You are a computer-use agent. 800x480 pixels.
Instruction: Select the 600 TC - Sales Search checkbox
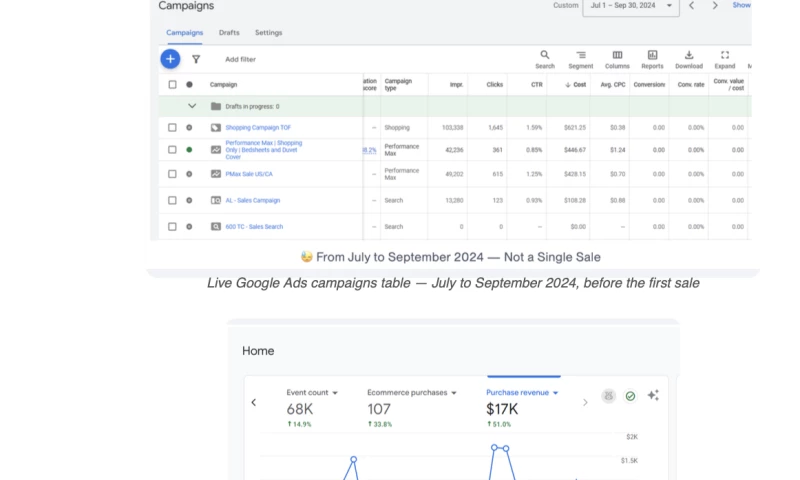click(x=172, y=226)
